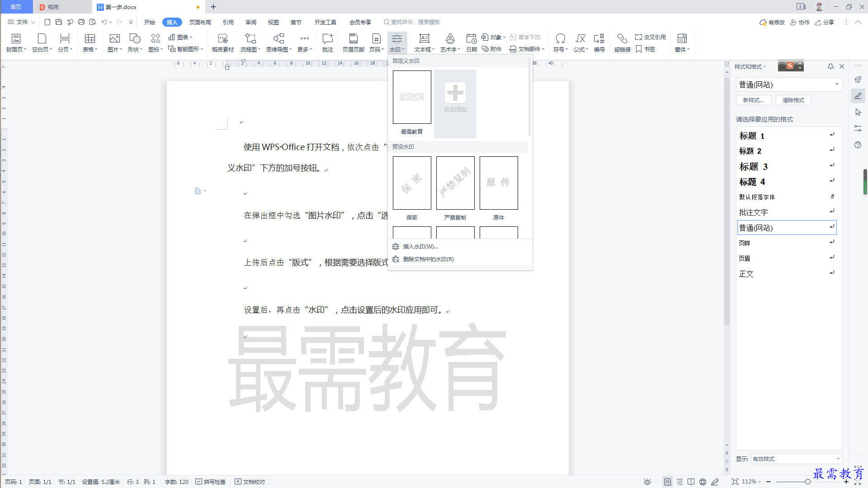Choose 删除文档中的水印(R) menu entry

[460, 259]
